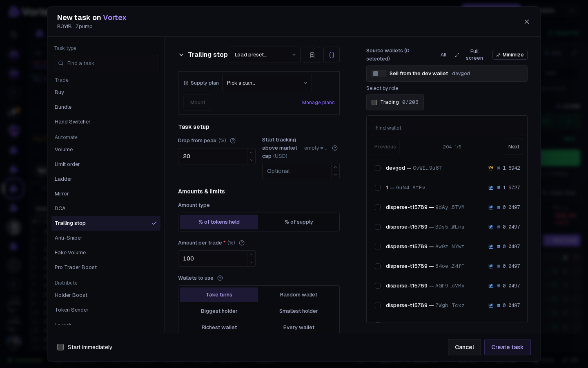
Task: Click the help icon beside Drop from peak
Action: click(x=233, y=141)
